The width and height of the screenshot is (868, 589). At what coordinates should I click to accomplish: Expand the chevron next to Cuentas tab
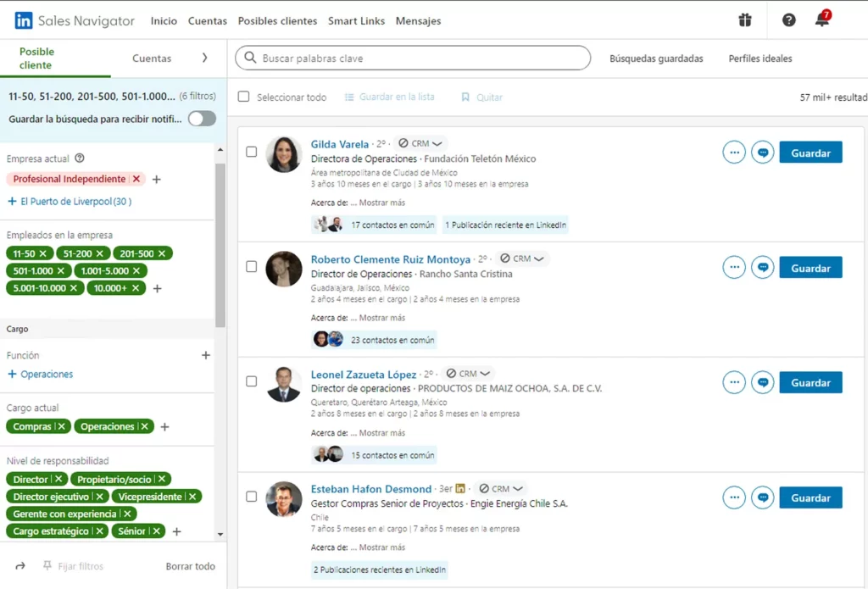[204, 58]
